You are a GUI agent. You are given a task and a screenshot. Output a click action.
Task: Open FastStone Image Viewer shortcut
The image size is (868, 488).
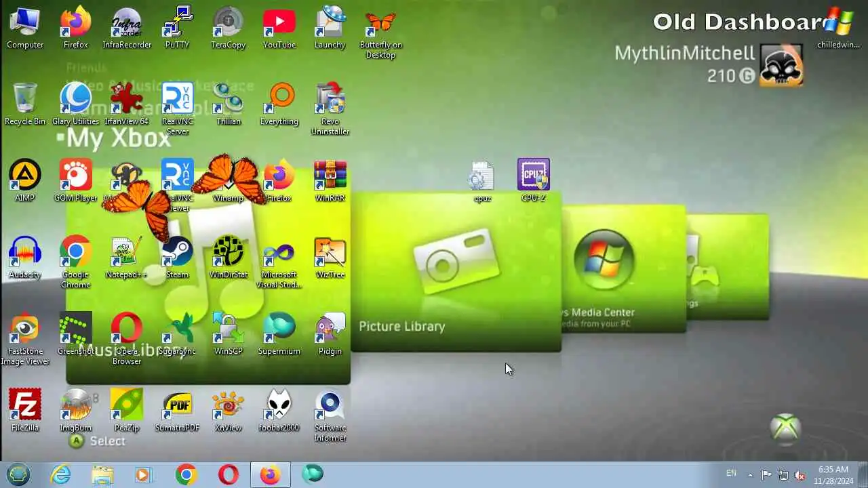click(25, 339)
